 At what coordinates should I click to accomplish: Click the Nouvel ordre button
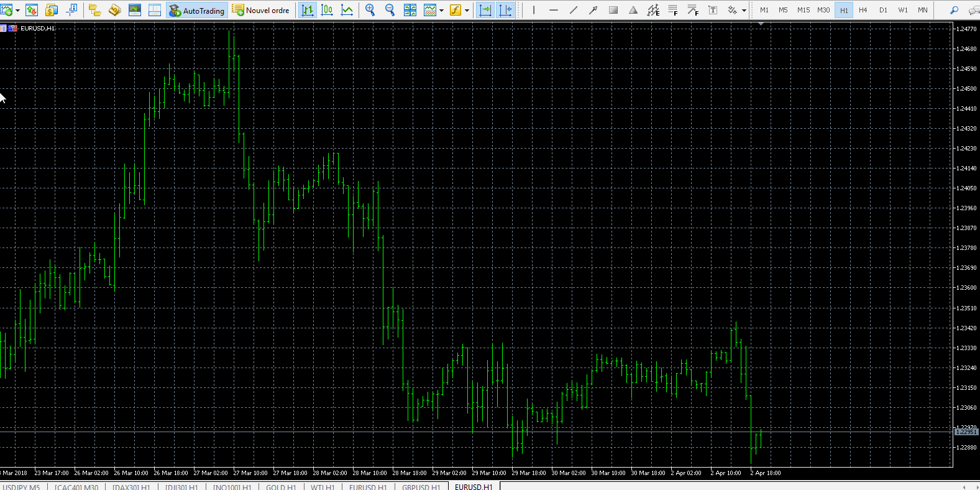(x=261, y=10)
